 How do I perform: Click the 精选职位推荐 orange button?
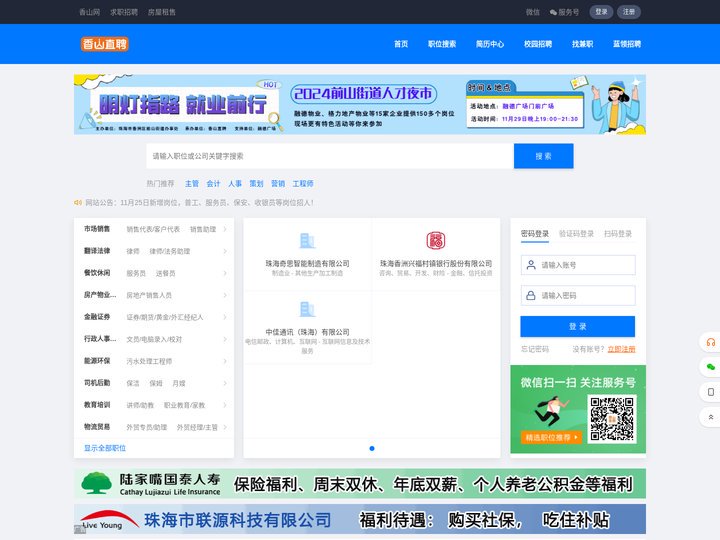[551, 438]
